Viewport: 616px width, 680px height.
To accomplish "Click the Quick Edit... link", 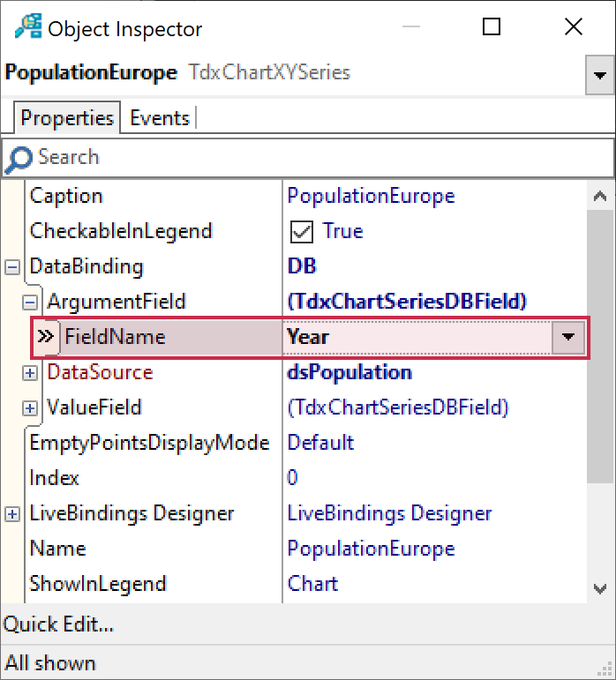I will click(x=59, y=625).
